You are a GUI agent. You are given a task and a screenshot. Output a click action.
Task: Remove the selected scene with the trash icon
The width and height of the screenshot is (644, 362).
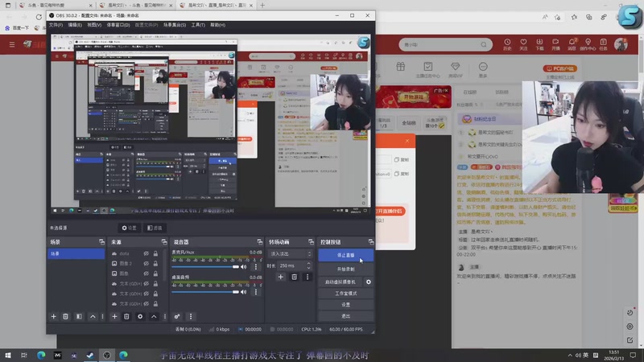65,316
